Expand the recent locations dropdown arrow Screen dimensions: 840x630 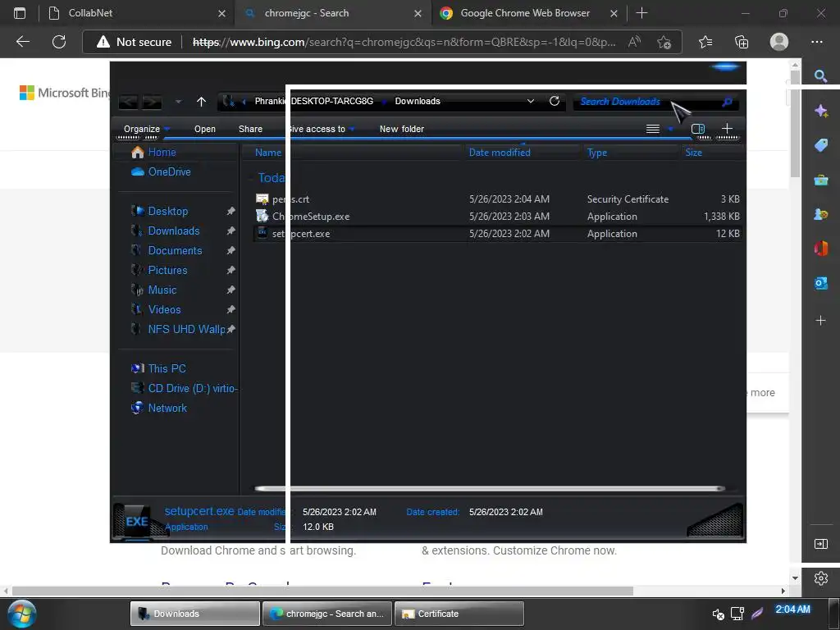coord(178,102)
